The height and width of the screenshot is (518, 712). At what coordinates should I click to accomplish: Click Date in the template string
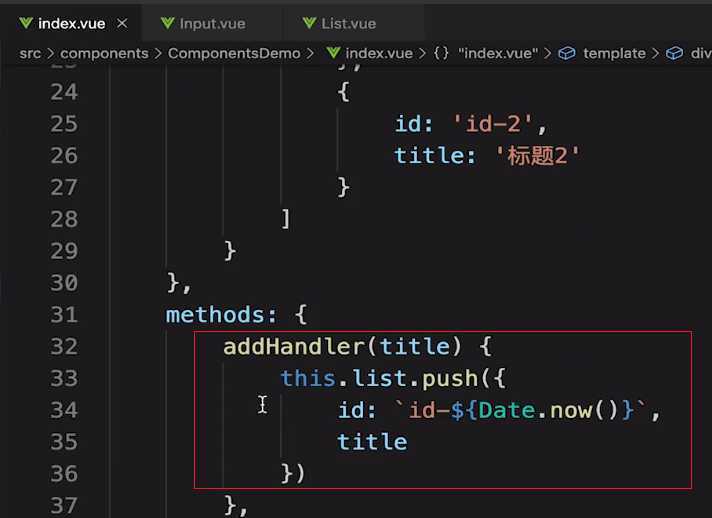(507, 410)
